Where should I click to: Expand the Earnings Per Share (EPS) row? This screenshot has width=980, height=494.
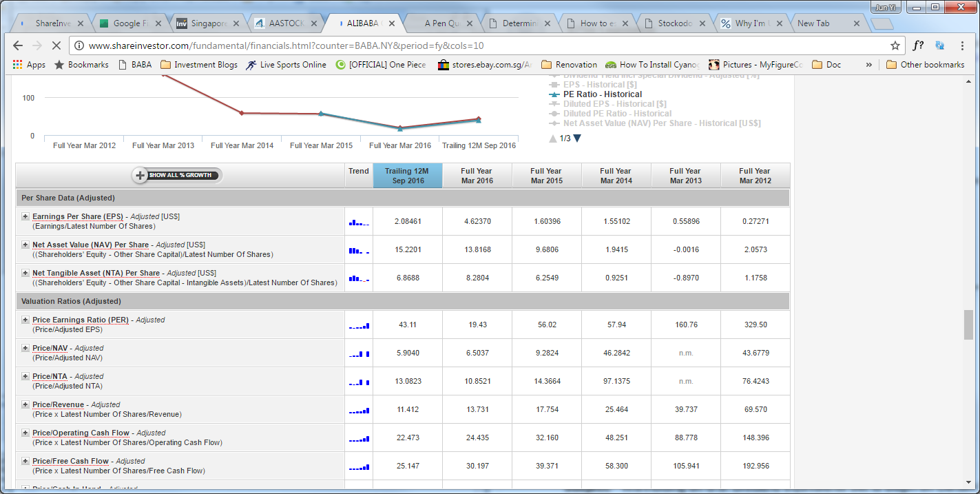pyautogui.click(x=25, y=217)
